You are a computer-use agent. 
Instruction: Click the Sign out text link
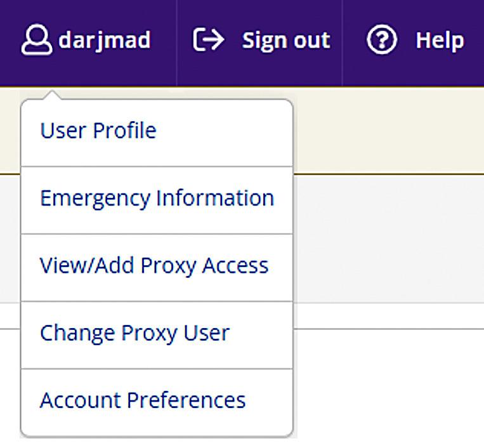(285, 41)
